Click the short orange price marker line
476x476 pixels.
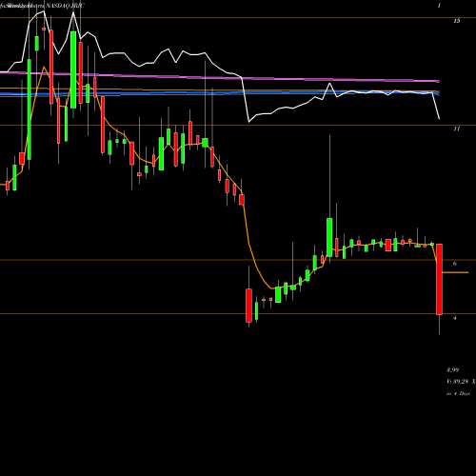(x=455, y=272)
